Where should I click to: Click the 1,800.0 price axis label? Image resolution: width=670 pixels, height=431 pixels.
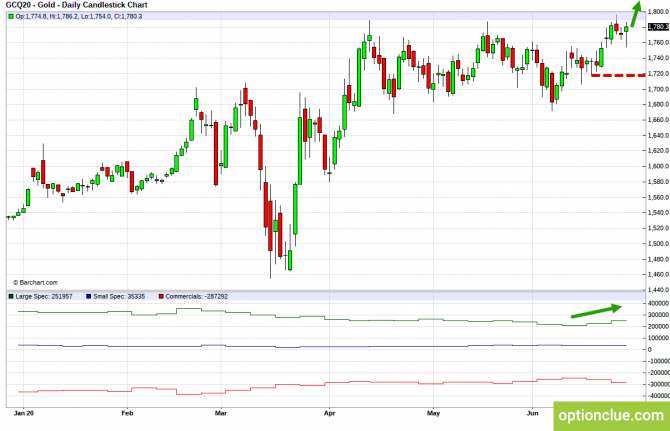[658, 12]
